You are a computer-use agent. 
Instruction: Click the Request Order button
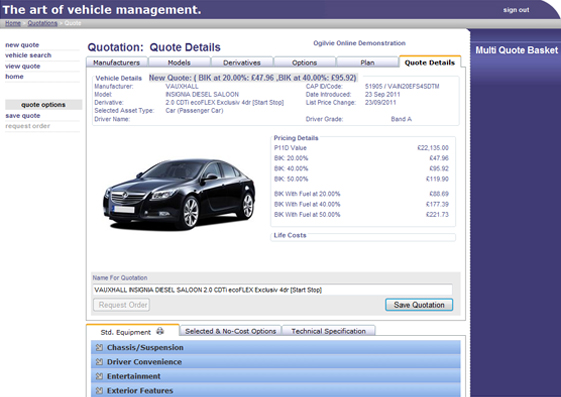tap(122, 305)
